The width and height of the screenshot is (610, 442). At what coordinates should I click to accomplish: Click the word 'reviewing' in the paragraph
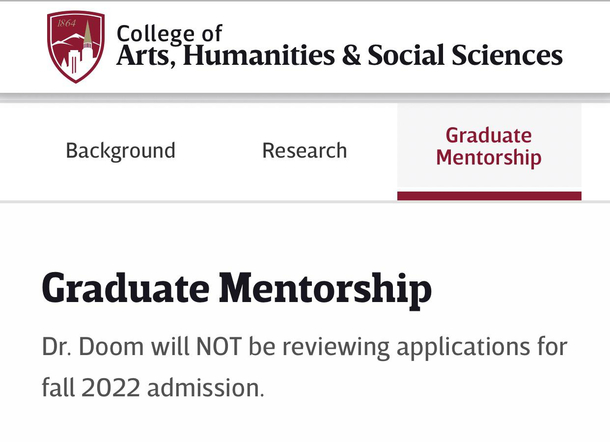[x=336, y=347]
